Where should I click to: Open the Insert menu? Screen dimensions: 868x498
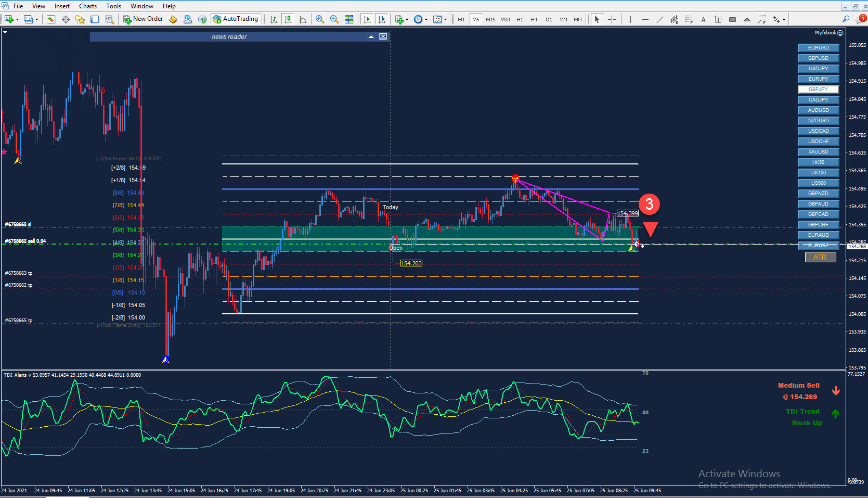[x=62, y=6]
